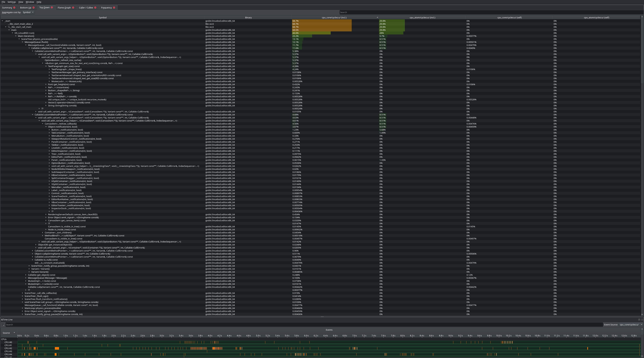Screen dimensions: 644x358
Task: Click the Binary column header
Action: 248,17
